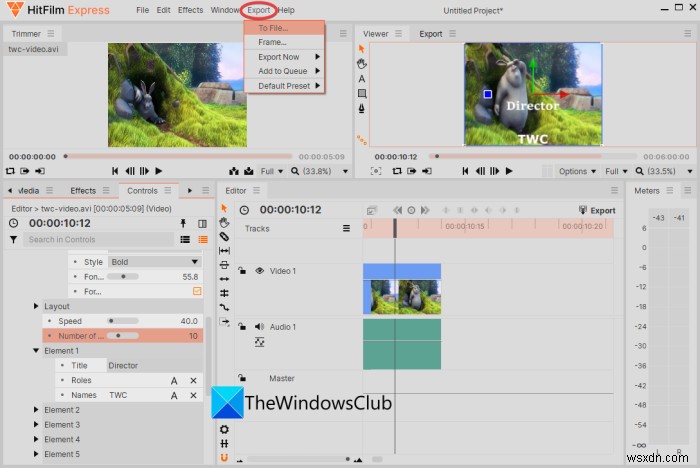
Task: Choose Frame... from Export menu
Action: tap(284, 42)
